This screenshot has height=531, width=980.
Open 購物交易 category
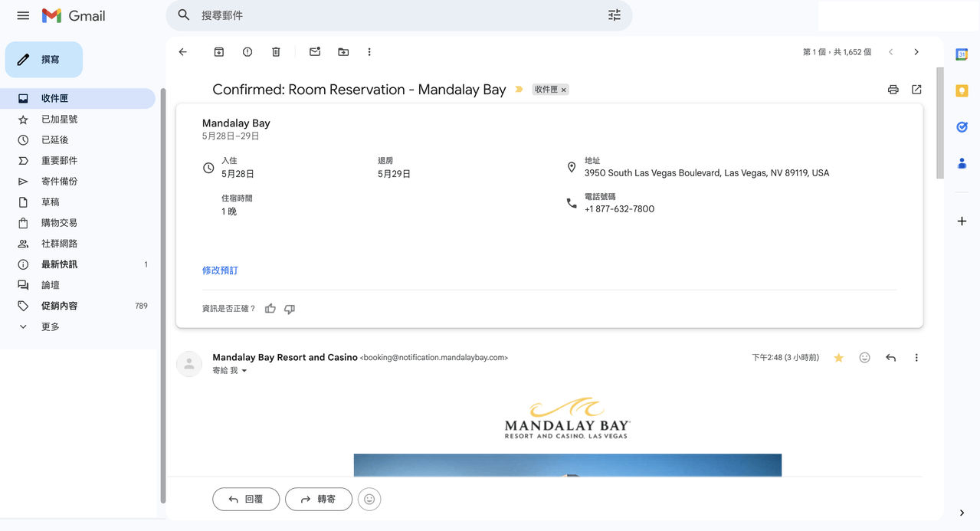coord(77,223)
